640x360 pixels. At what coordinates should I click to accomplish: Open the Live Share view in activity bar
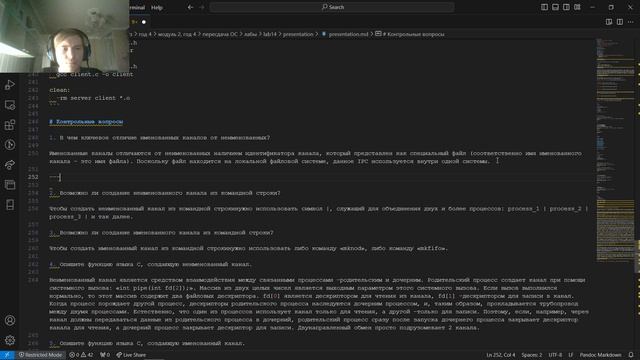[10, 165]
